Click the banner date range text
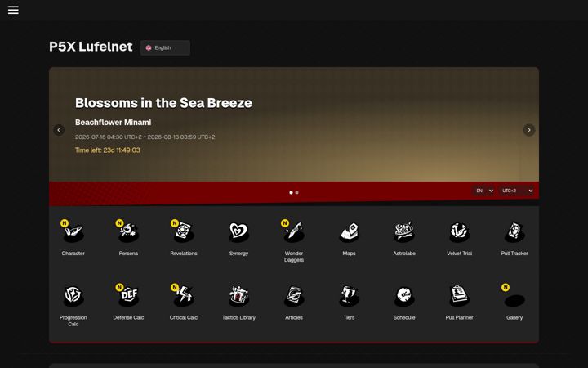Image resolution: width=588 pixels, height=368 pixels. (145, 137)
